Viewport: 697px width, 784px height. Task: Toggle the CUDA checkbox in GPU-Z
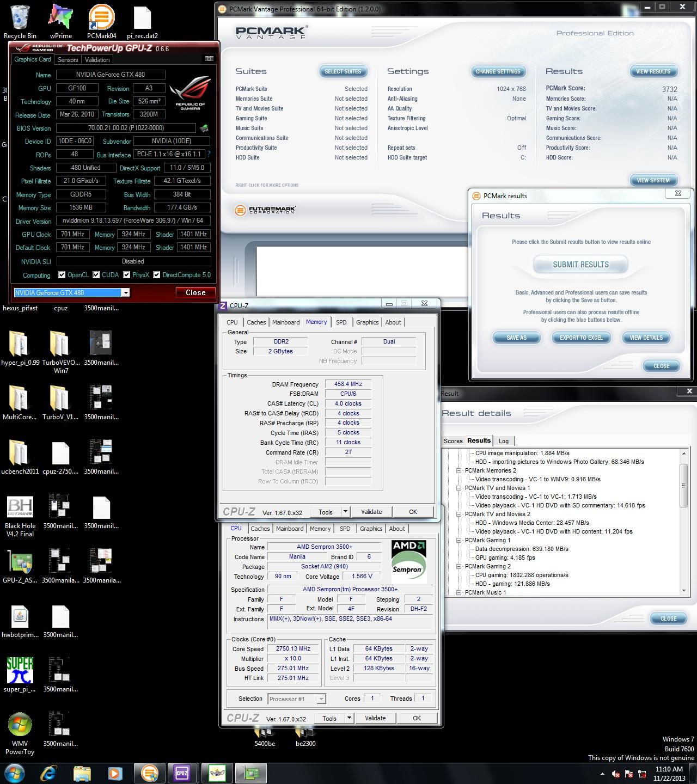click(96, 275)
